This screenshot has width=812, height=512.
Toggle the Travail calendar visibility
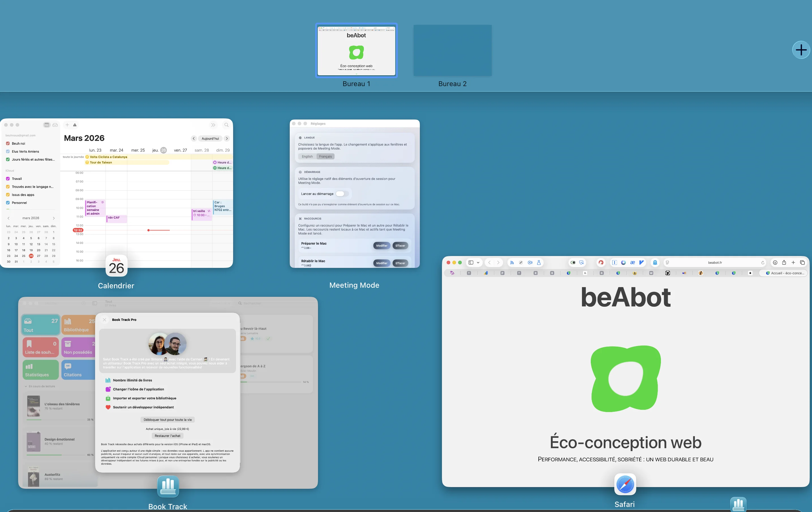point(8,178)
